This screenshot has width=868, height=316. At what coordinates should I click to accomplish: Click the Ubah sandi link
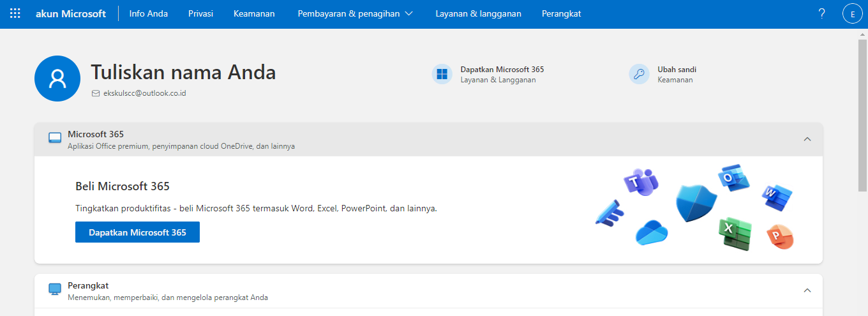pos(677,70)
